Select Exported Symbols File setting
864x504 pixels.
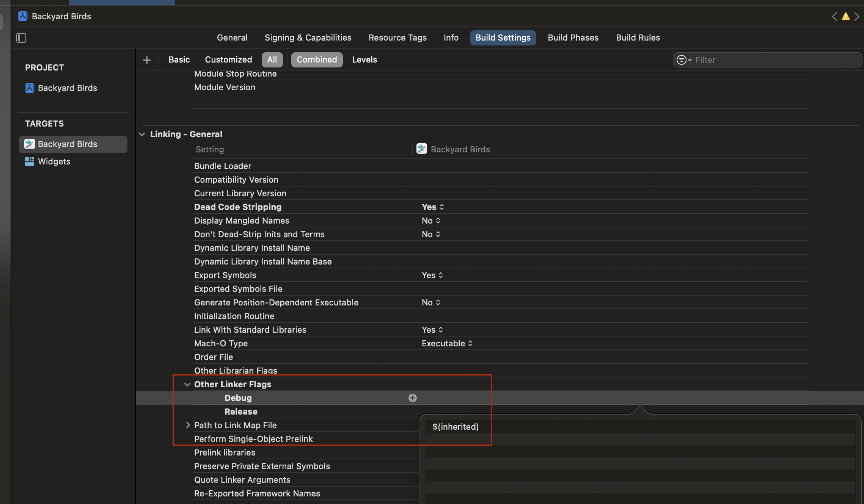238,289
